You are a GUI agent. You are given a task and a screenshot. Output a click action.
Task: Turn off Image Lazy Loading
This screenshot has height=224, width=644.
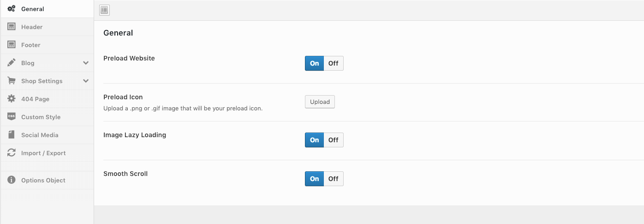click(333, 140)
